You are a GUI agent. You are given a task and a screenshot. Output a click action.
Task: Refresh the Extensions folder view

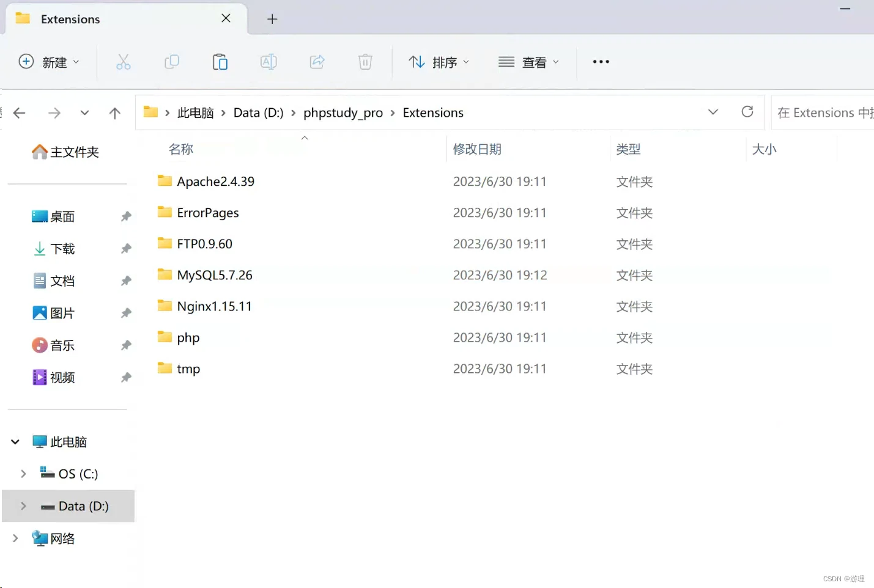click(747, 112)
